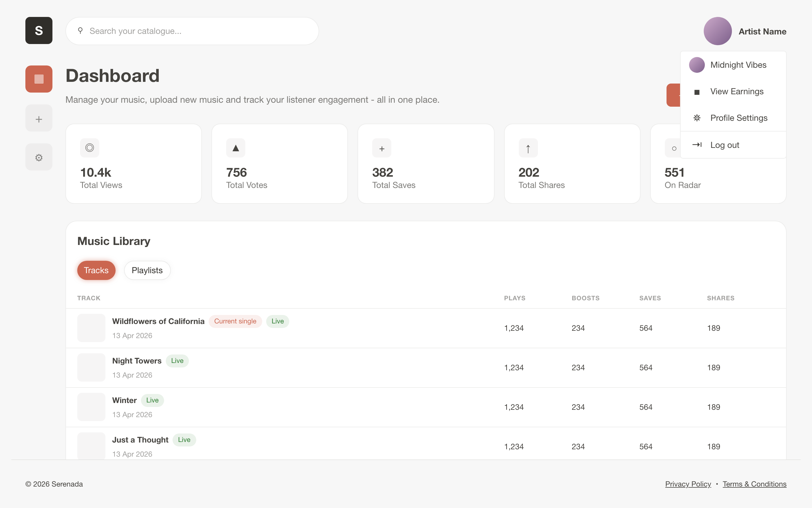Click the Just a Thought cover thumbnail
This screenshot has width=812, height=508.
[x=91, y=446]
